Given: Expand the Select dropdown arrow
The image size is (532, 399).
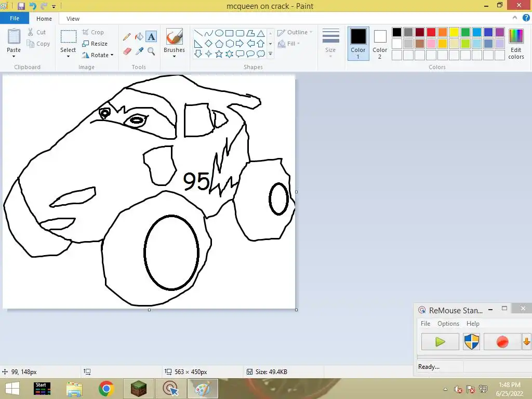Looking at the screenshot, I should (x=68, y=57).
